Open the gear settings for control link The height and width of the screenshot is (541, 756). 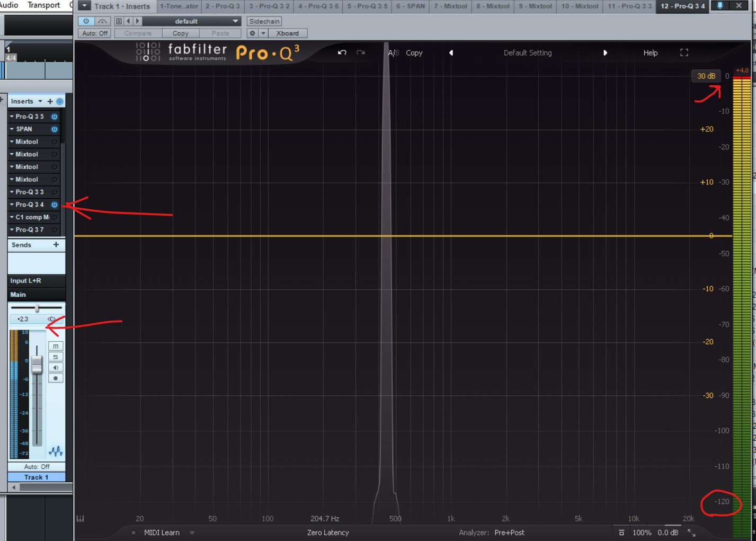pos(252,33)
